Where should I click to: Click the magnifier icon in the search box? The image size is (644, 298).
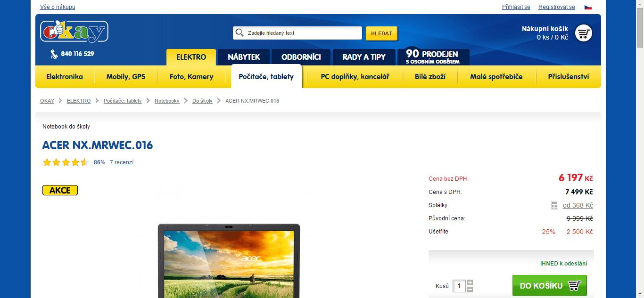coord(239,33)
